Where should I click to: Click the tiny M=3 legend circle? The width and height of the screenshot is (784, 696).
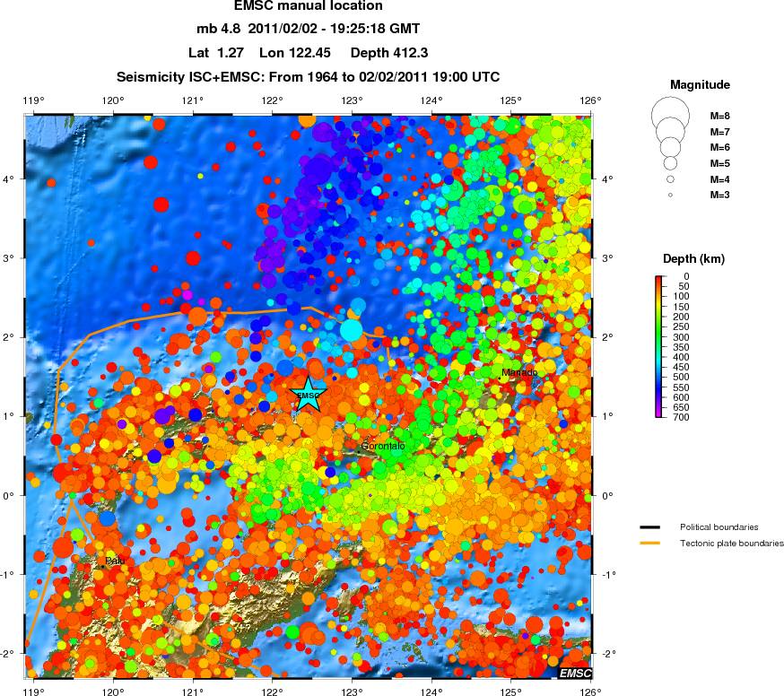[x=670, y=195]
